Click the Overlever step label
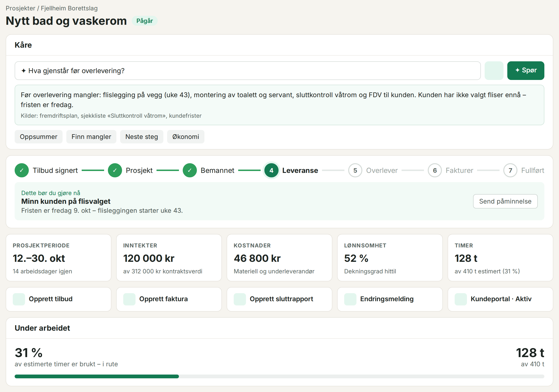Viewport: 559px width, 392px height. 382,170
